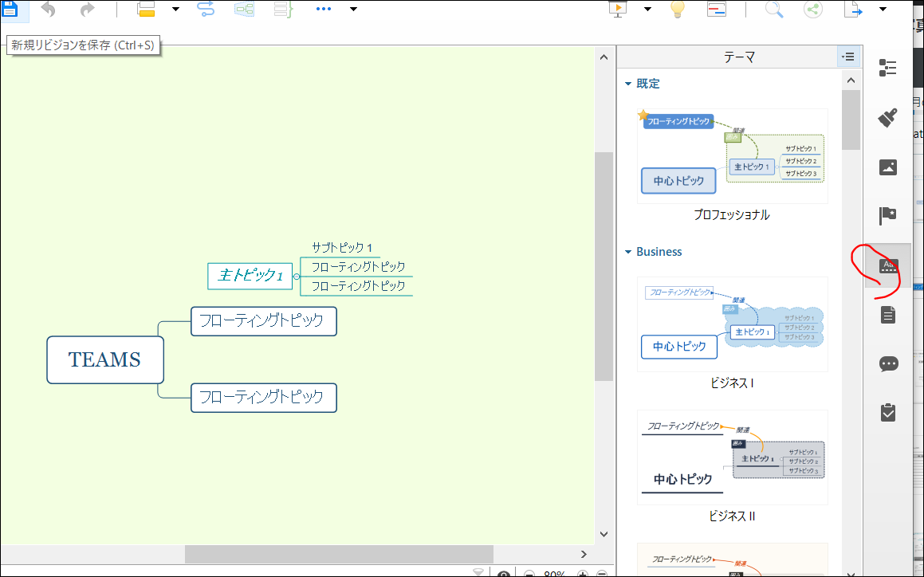
Task: Open the topic insert dropdown arrow
Action: click(175, 9)
